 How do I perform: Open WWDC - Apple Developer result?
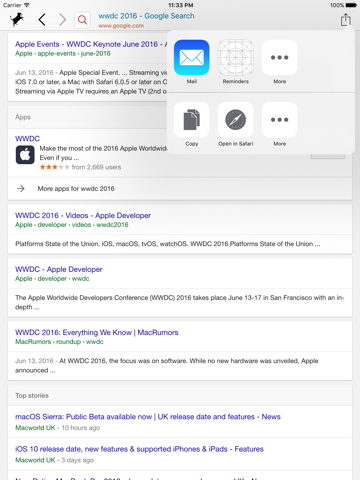(59, 269)
